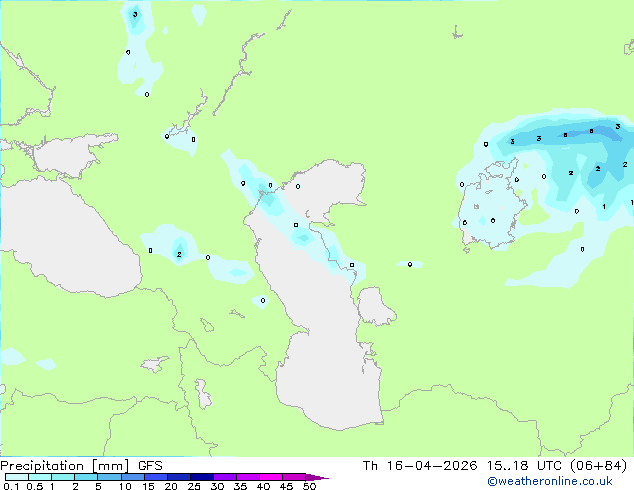Click the legend label '0.5'
The image size is (634, 490).
[35, 486]
